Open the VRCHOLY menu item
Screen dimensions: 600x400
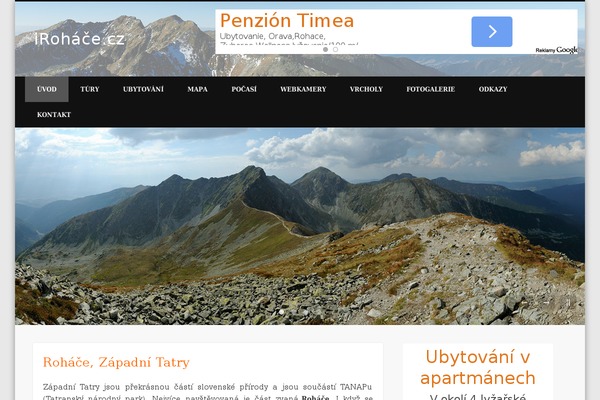pyautogui.click(x=366, y=89)
